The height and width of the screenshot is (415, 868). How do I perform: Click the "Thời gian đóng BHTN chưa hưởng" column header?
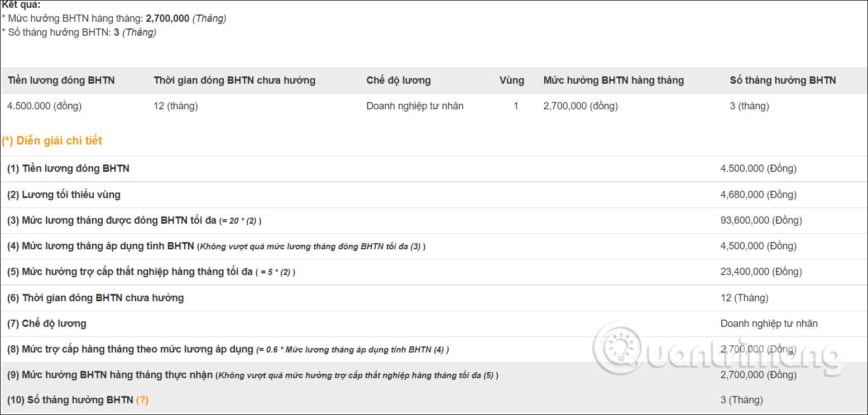[234, 80]
